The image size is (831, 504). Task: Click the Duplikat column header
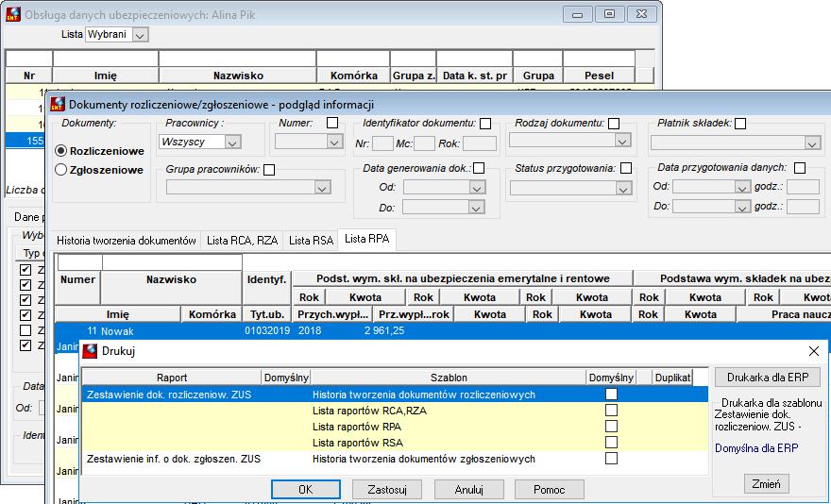coord(672,378)
